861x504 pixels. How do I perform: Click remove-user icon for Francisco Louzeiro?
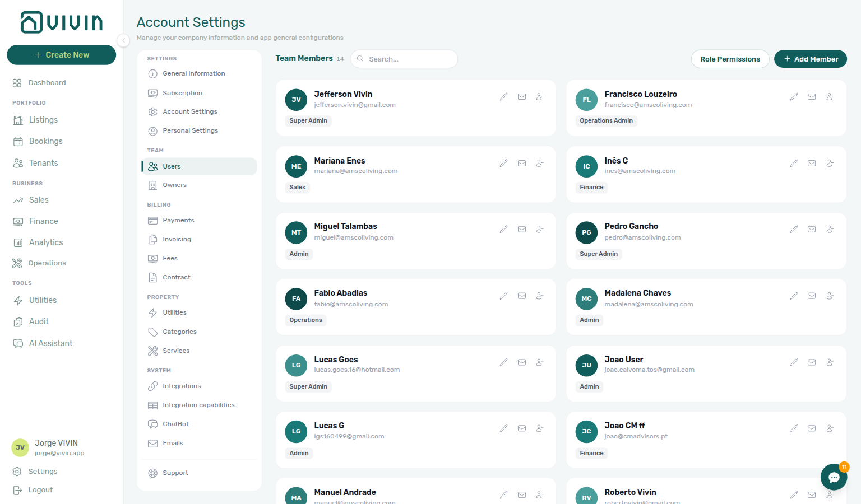click(x=830, y=97)
